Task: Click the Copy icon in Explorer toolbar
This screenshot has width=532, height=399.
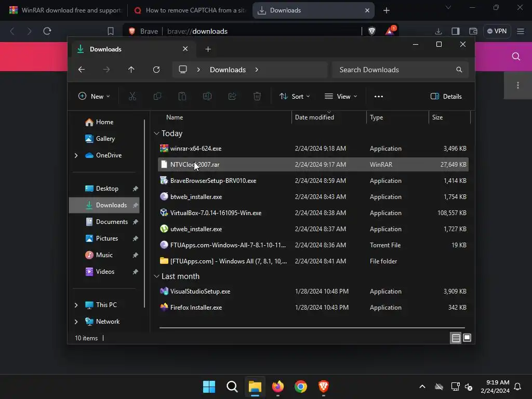Action: 157,96
